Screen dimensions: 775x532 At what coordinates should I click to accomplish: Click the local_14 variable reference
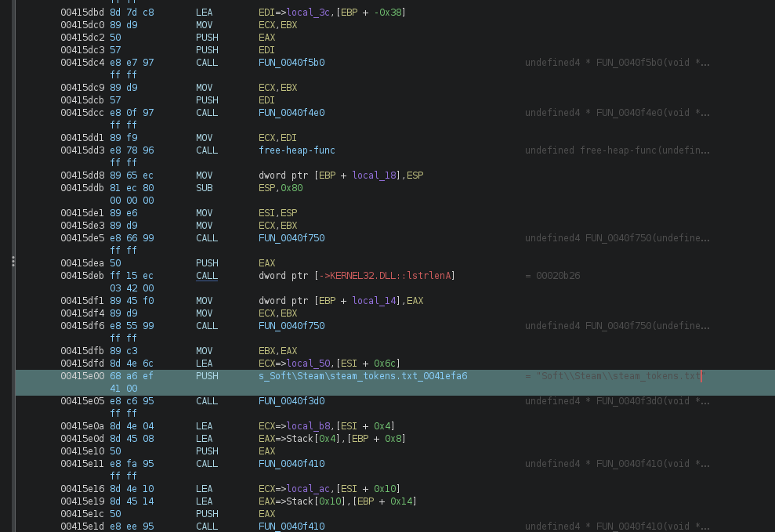pyautogui.click(x=374, y=301)
